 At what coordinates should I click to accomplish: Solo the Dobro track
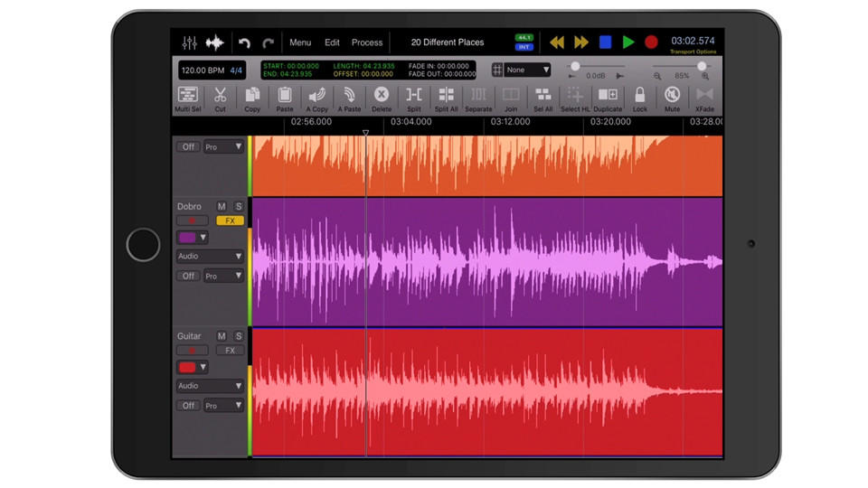coord(239,206)
